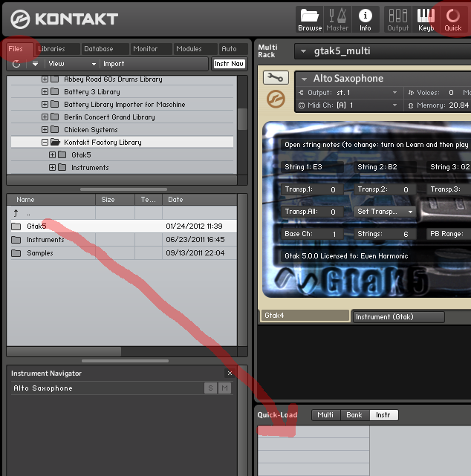Click the refresh icon in file browser

point(16,64)
